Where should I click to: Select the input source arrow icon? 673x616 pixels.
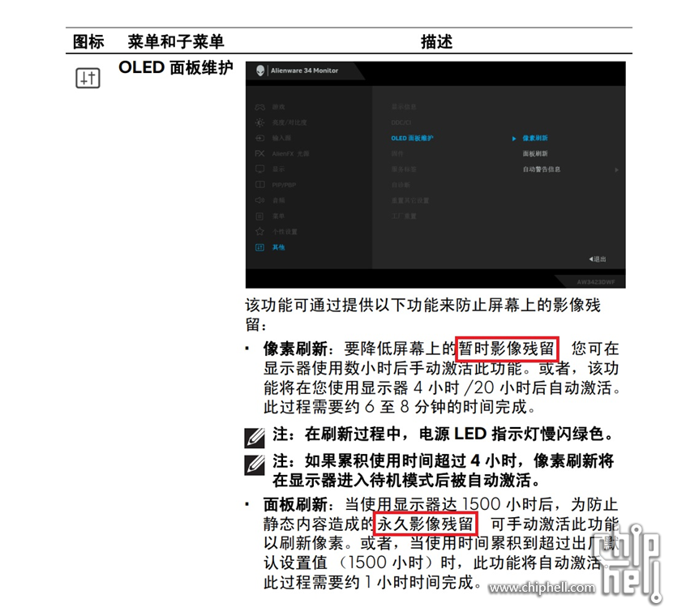click(259, 138)
